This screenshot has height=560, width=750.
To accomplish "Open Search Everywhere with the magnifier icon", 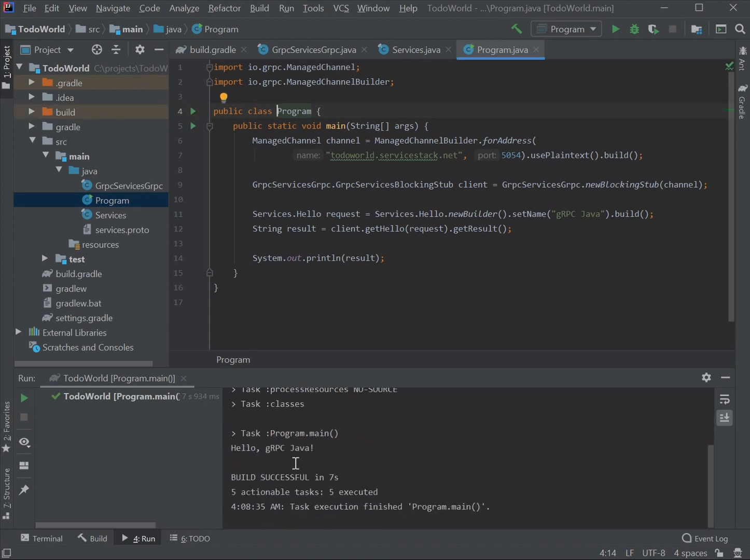I will tap(740, 29).
